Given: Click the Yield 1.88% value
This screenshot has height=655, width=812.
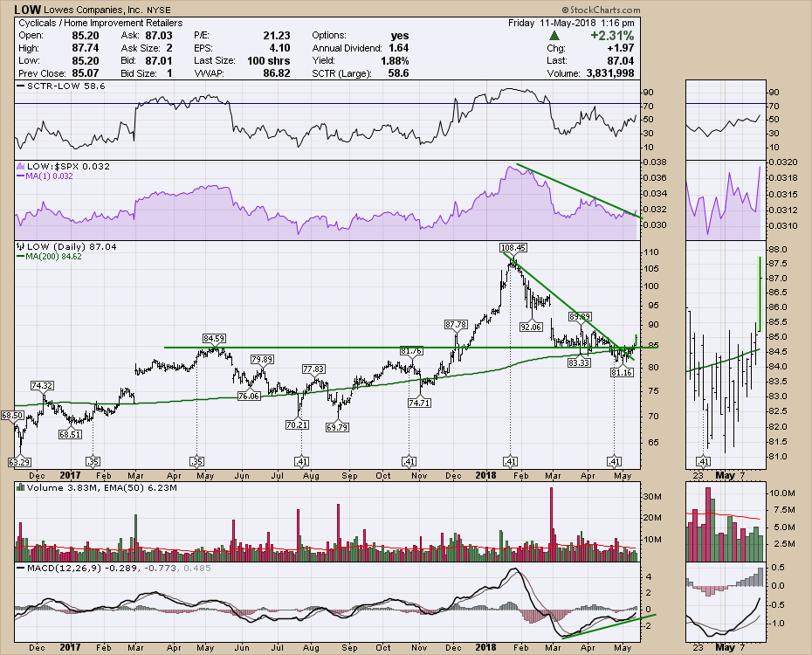Looking at the screenshot, I should (x=395, y=60).
